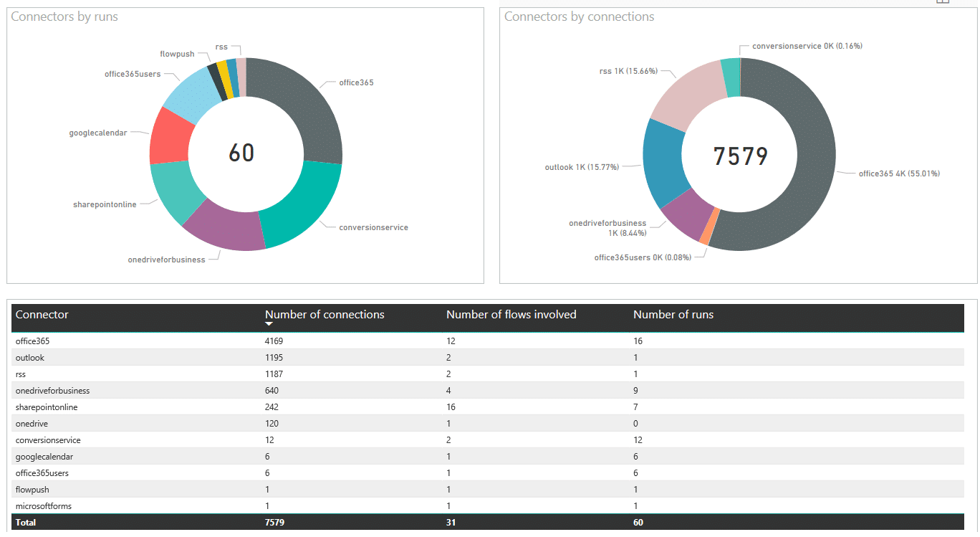Click 'flowpush' label in runs chart
Screen dimensions: 980x537
click(177, 54)
